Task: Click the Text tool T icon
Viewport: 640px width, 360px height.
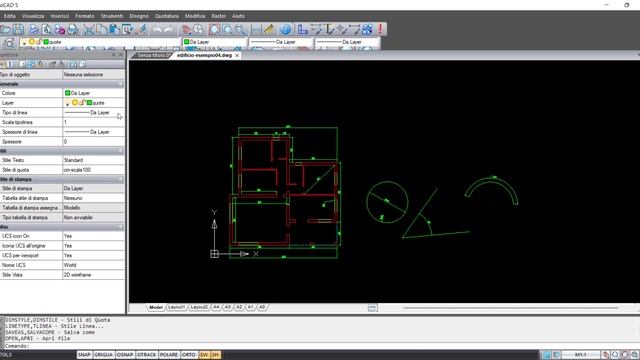Action: pyautogui.click(x=329, y=29)
